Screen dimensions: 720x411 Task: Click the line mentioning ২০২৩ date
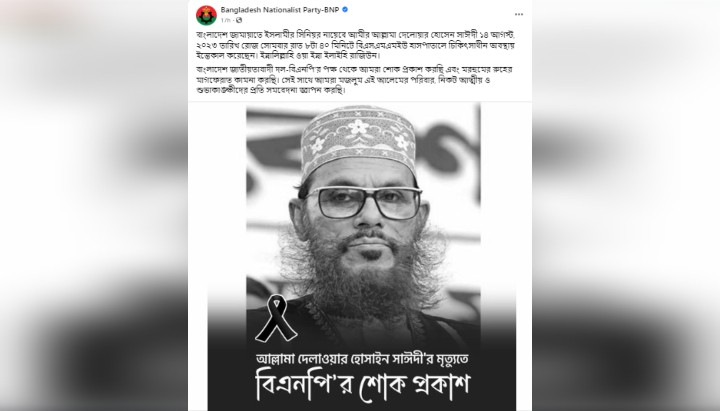pyautogui.click(x=355, y=45)
